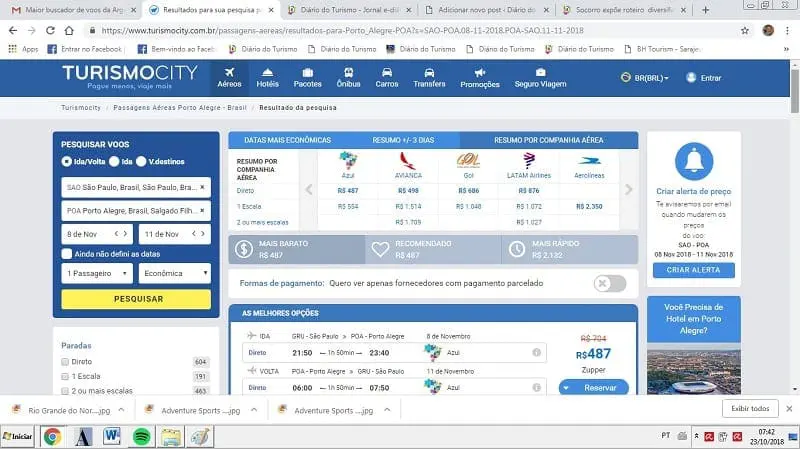Expand options on the Reservar button arrow
The image size is (800, 449).
coord(566,388)
